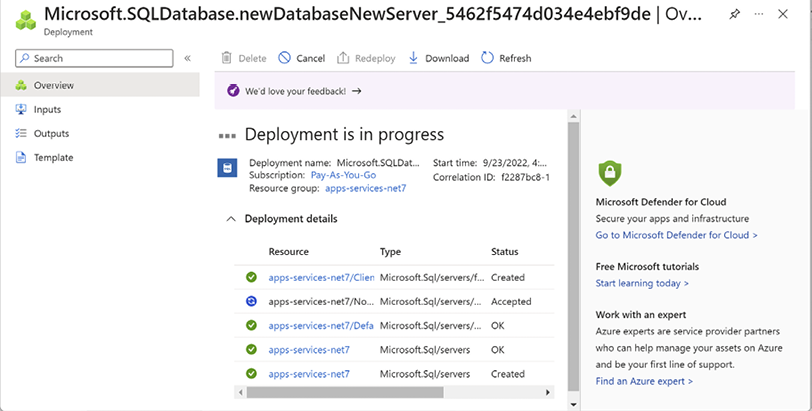Click the vertical scrollbar up arrow

(x=573, y=116)
